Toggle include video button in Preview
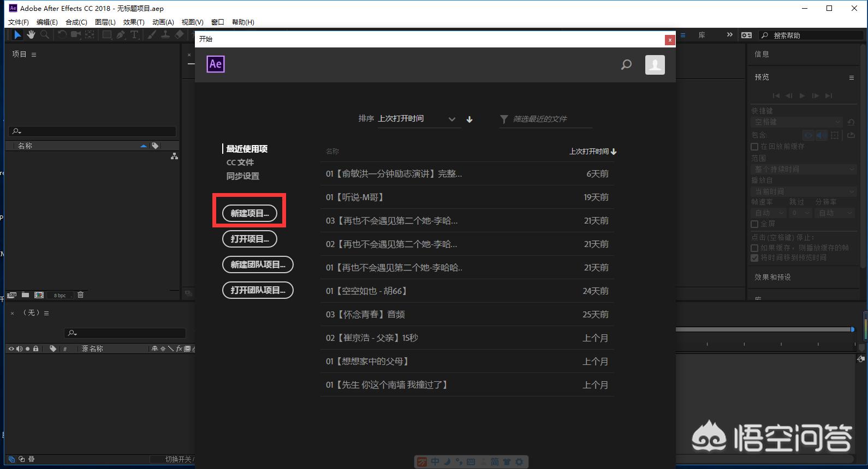 coord(808,135)
